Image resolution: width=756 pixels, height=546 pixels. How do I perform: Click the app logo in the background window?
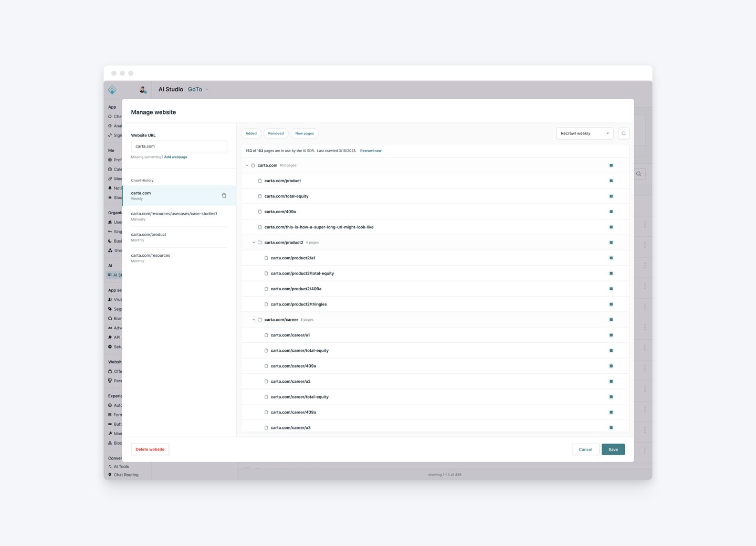pos(112,90)
